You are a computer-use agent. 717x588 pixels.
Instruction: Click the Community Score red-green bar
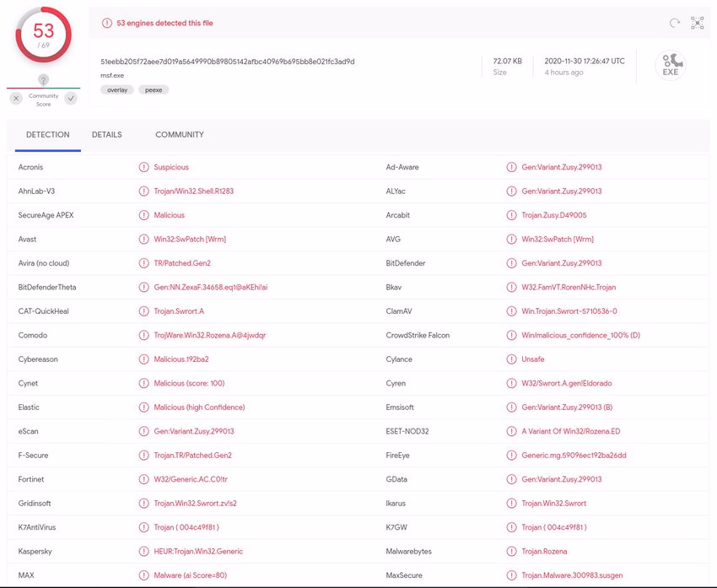(x=43, y=88)
